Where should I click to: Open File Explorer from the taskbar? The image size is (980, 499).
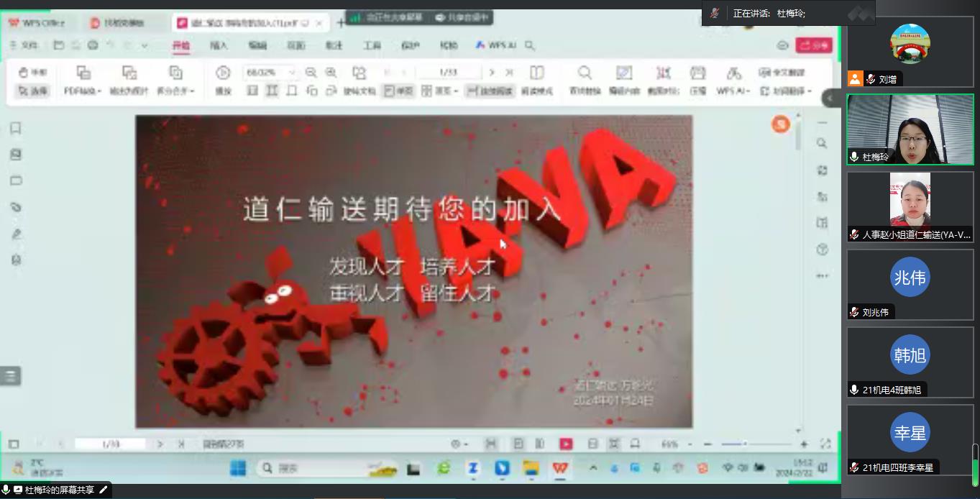pos(531,469)
